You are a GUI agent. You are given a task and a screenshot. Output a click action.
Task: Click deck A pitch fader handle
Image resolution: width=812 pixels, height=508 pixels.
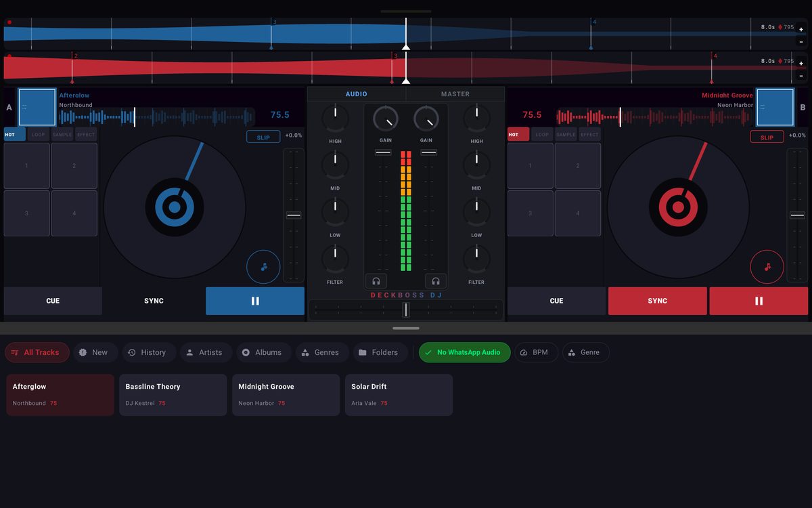[x=294, y=215]
